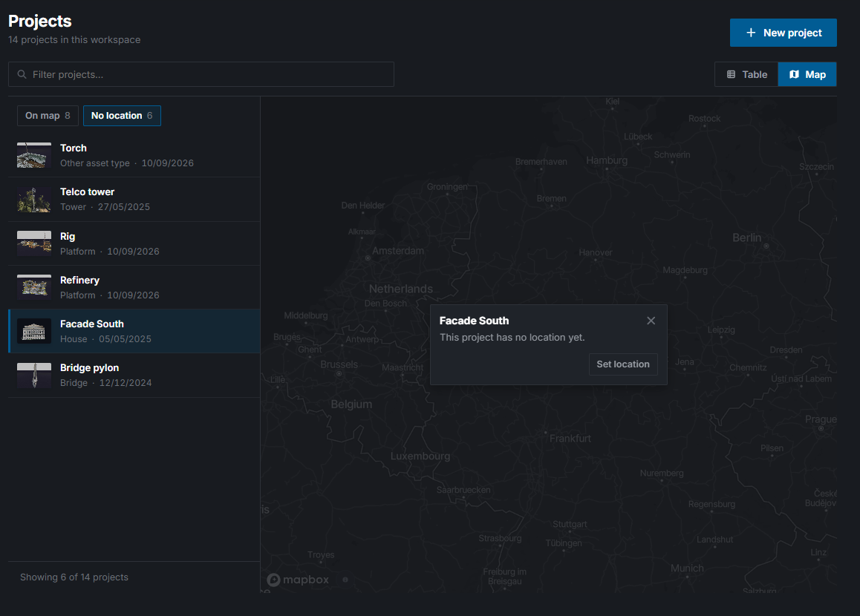Open the Telco tower project
The height and width of the screenshot is (616, 860).
click(134, 200)
